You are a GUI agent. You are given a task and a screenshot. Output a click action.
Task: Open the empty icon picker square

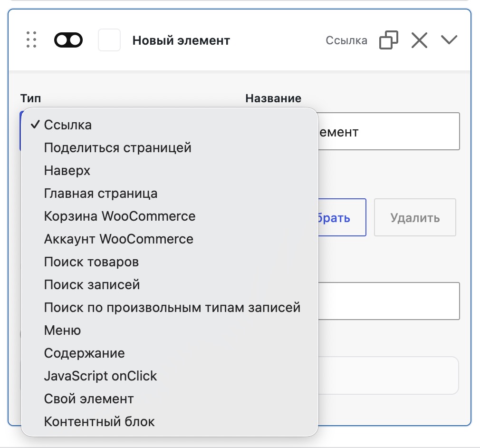pyautogui.click(x=109, y=40)
